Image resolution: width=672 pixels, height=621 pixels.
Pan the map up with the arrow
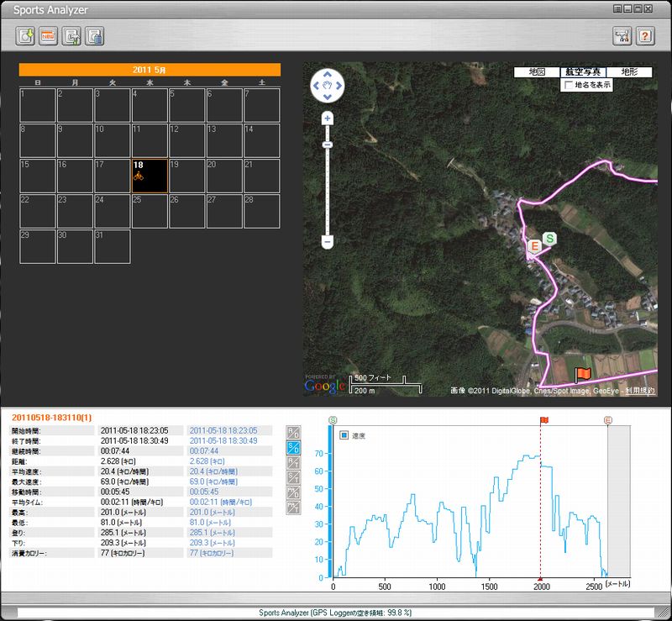pyautogui.click(x=327, y=74)
